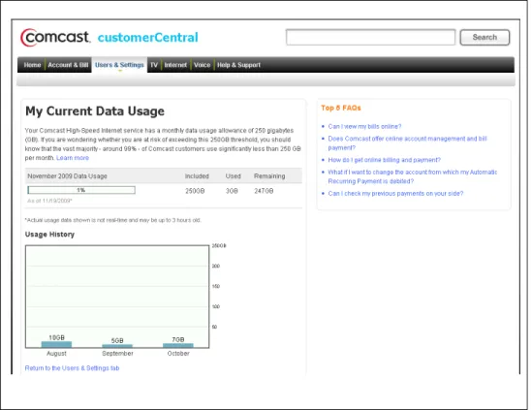Select the Users & Settings tab
Image resolution: width=532 pixels, height=410 pixels.
pyautogui.click(x=119, y=65)
